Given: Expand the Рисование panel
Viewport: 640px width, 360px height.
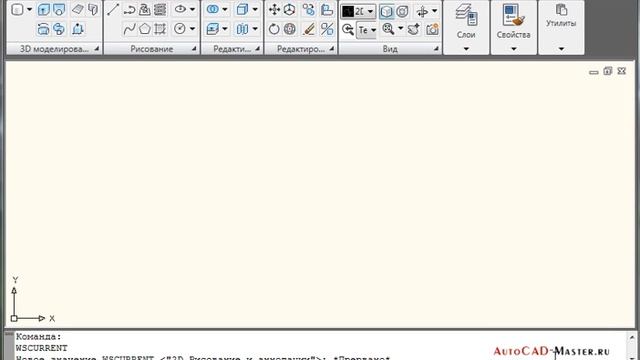Looking at the screenshot, I should 194,49.
